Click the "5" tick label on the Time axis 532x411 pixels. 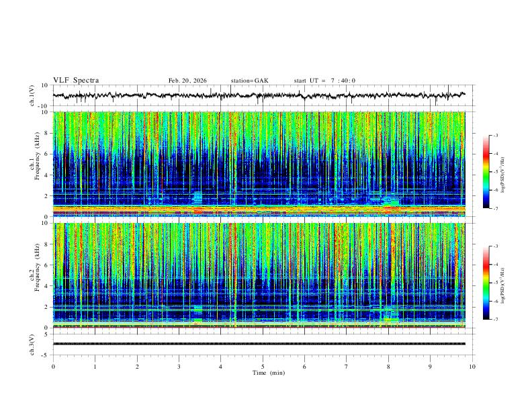(x=263, y=367)
